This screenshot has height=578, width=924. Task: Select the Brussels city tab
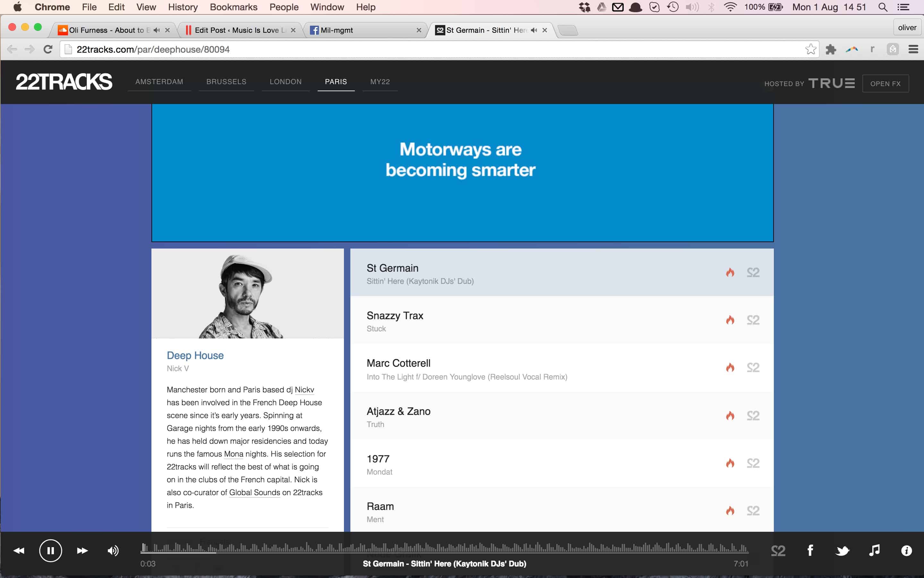click(x=227, y=82)
